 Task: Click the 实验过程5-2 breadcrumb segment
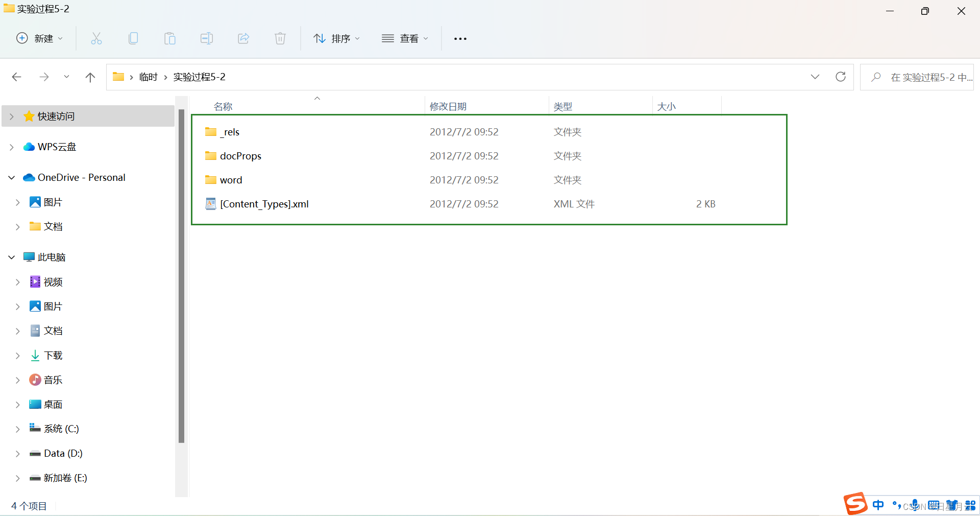coord(199,77)
